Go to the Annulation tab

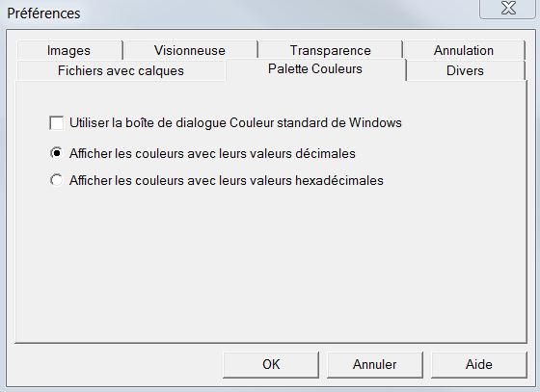pos(464,50)
